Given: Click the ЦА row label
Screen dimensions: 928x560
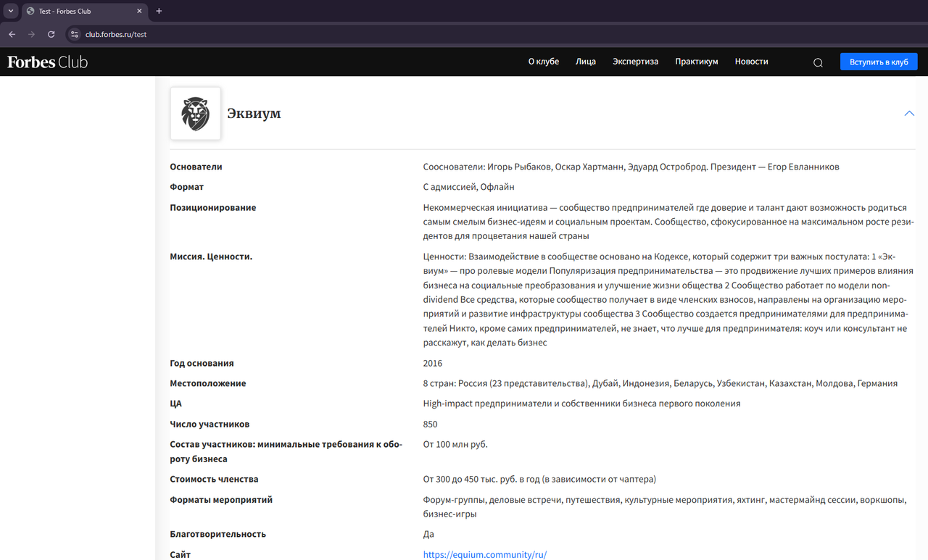Looking at the screenshot, I should tap(175, 404).
